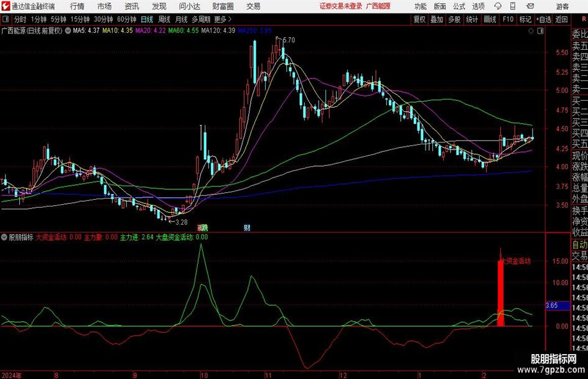The width and height of the screenshot is (588, 379).
Task: Click the 财 finance marker below chart
Action: [x=247, y=227]
